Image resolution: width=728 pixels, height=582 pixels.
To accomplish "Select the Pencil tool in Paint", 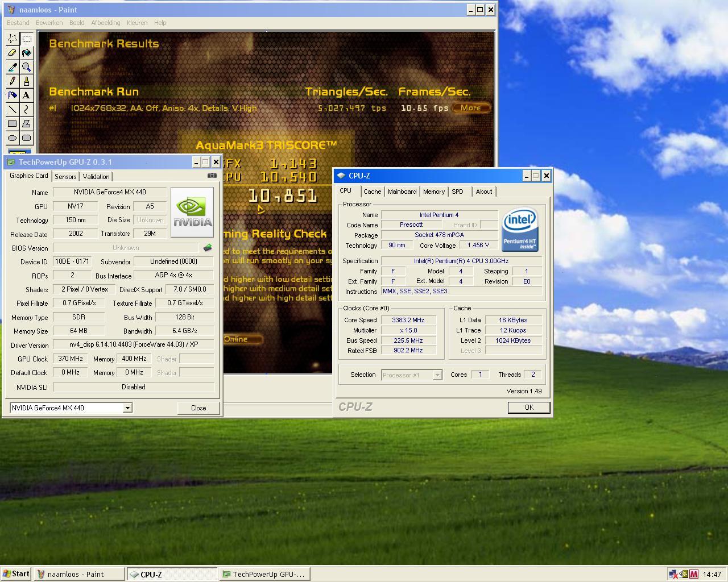I will 12,81.
